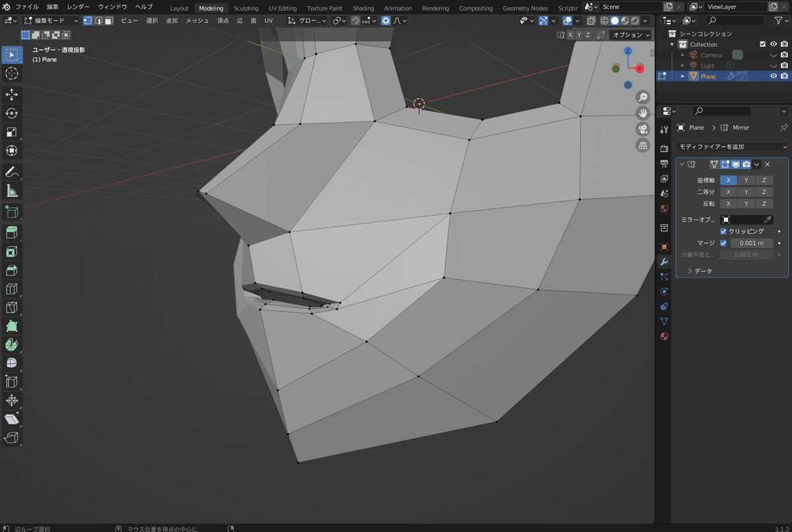Open the shading options dropdown arrow
This screenshot has height=532, width=792.
point(645,20)
